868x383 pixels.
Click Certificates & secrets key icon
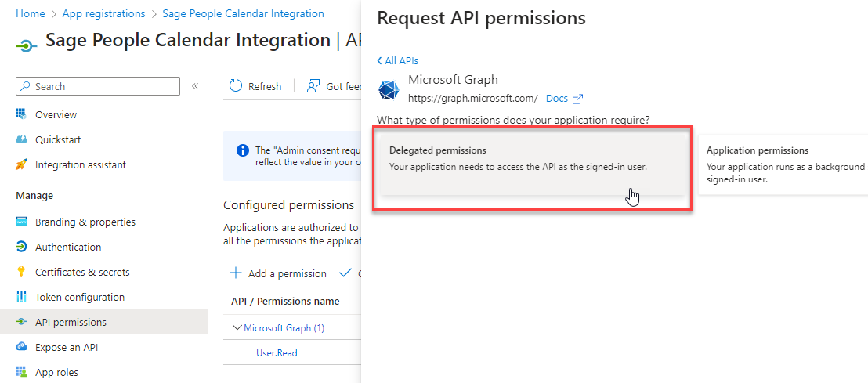click(x=21, y=272)
